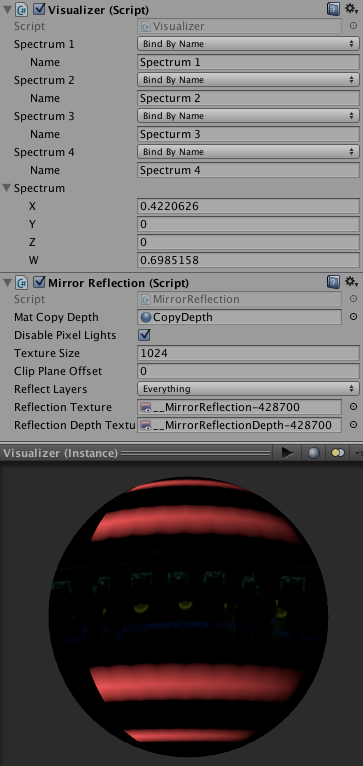Open Visualizer component gear settings menu
The image size is (363, 766).
352,9
